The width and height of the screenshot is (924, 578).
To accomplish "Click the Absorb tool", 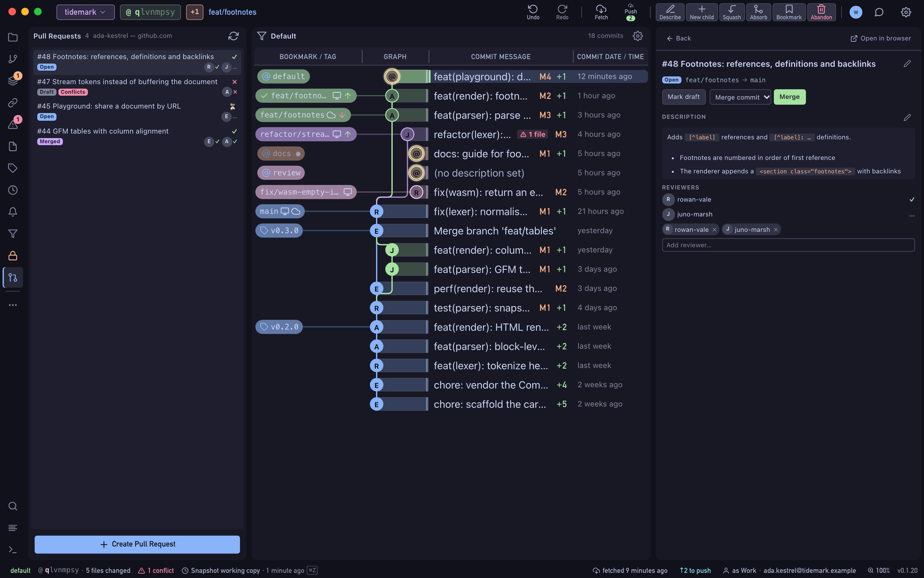I will 758,12.
